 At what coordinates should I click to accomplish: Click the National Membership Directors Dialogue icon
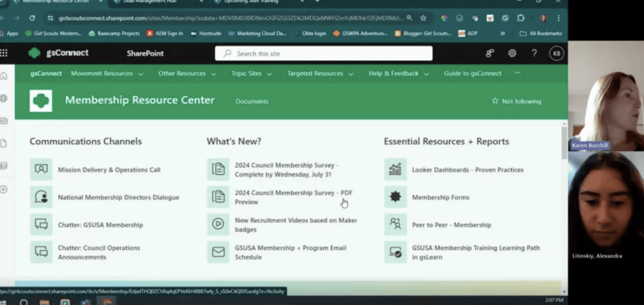(41, 197)
